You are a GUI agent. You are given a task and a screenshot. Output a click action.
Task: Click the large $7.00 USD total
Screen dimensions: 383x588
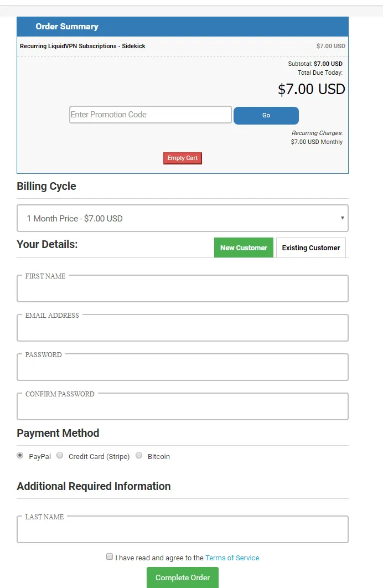[x=311, y=89]
